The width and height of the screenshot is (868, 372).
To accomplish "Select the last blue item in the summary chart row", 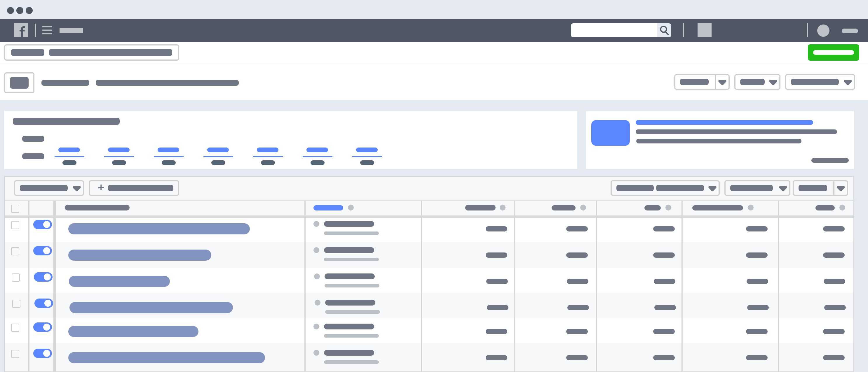I will click(367, 150).
